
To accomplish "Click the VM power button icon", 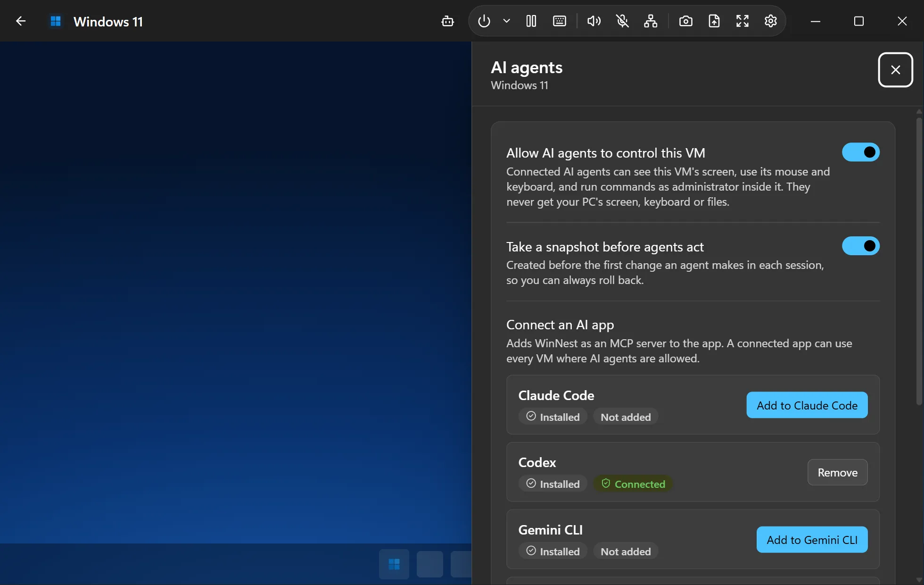I will coord(484,21).
